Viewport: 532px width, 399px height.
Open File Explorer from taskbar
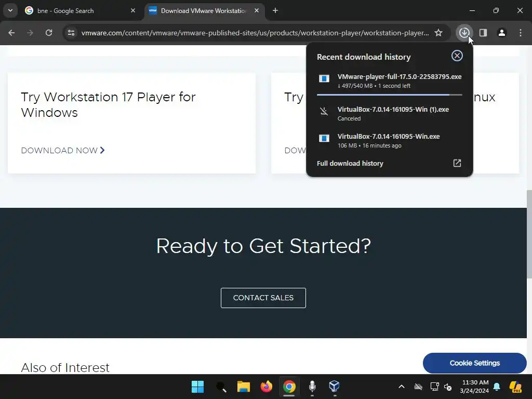(243, 387)
